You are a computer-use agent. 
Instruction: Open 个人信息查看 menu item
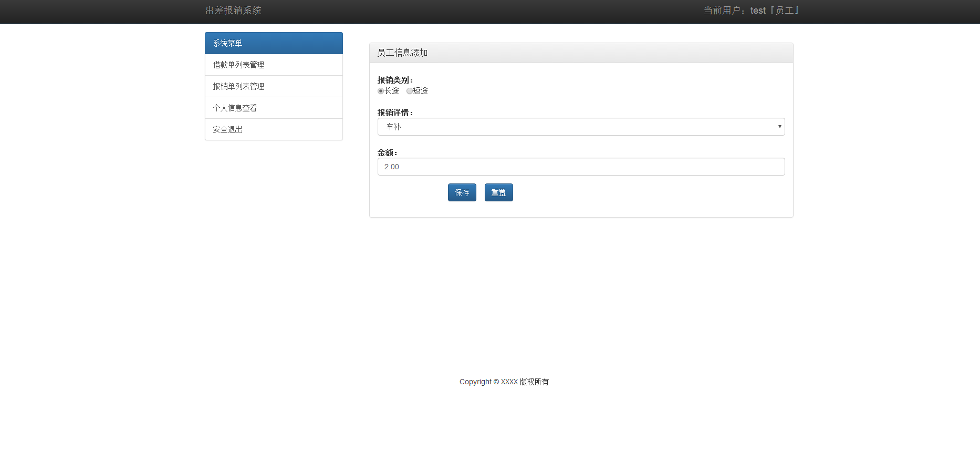[x=274, y=108]
